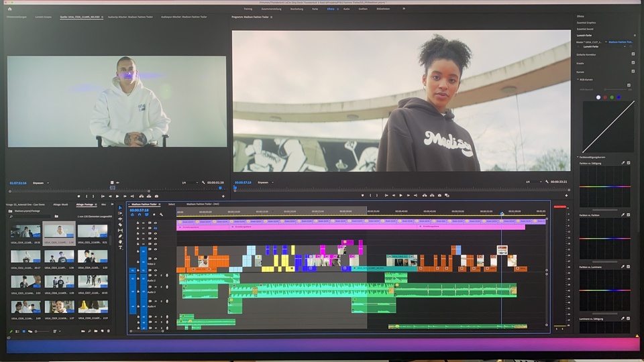
Task: Switch to the Audio workspace tab
Action: 346,9
